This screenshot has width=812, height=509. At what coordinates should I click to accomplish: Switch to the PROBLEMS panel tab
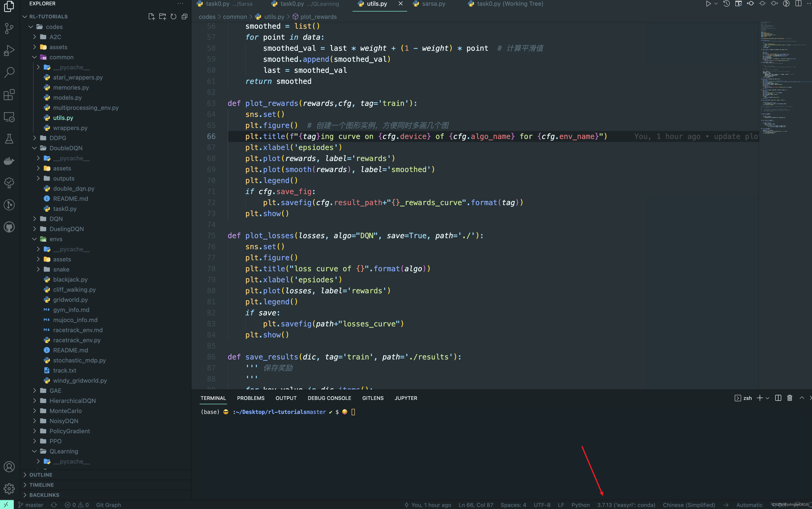pos(251,398)
